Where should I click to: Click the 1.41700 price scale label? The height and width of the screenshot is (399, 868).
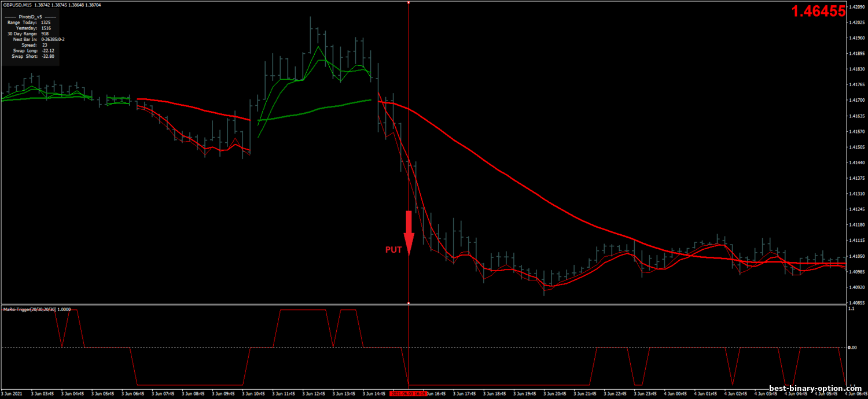coord(856,100)
